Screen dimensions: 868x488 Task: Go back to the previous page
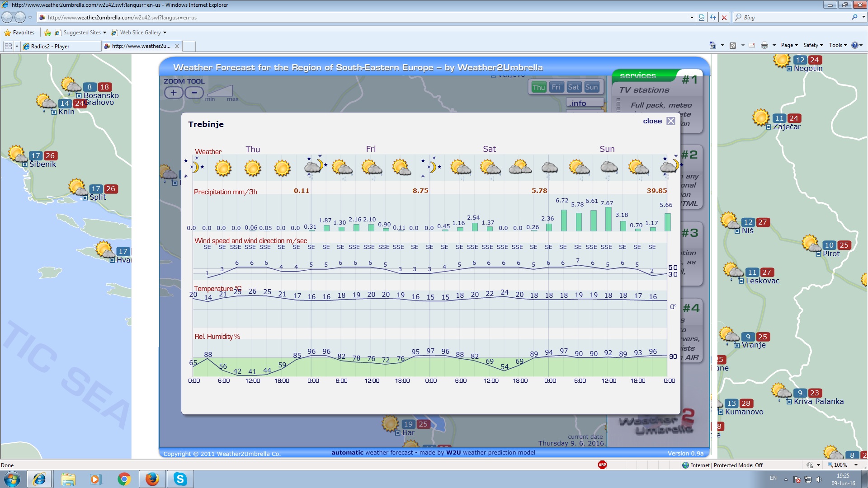coord(7,17)
